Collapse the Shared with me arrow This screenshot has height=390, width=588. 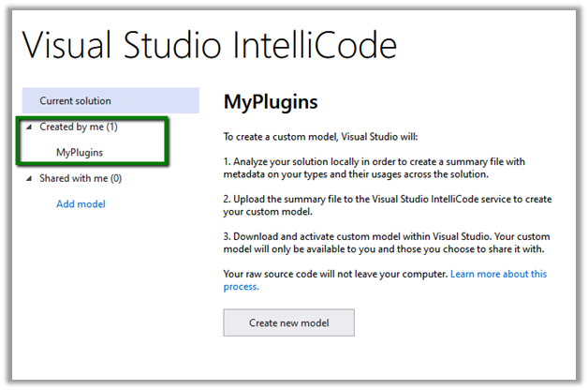(x=29, y=178)
